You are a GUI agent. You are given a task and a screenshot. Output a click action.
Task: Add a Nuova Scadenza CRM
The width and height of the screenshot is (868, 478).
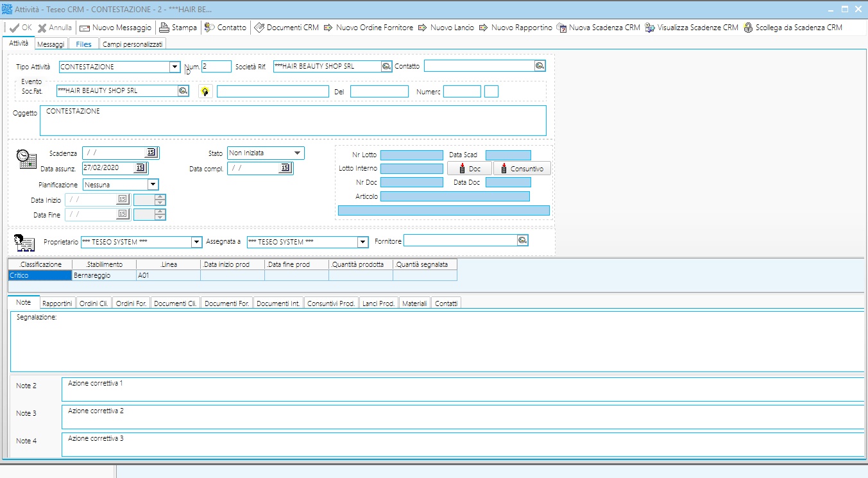[598, 28]
